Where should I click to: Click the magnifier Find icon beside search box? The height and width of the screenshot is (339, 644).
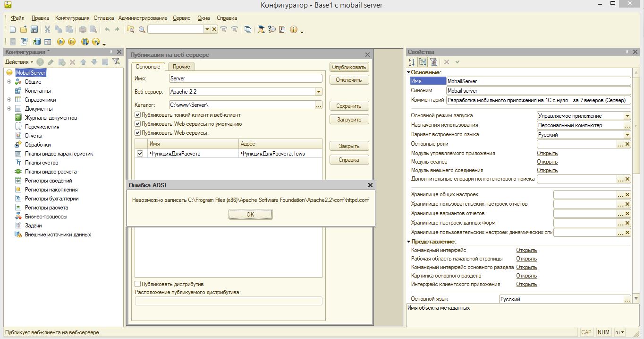pos(142,29)
